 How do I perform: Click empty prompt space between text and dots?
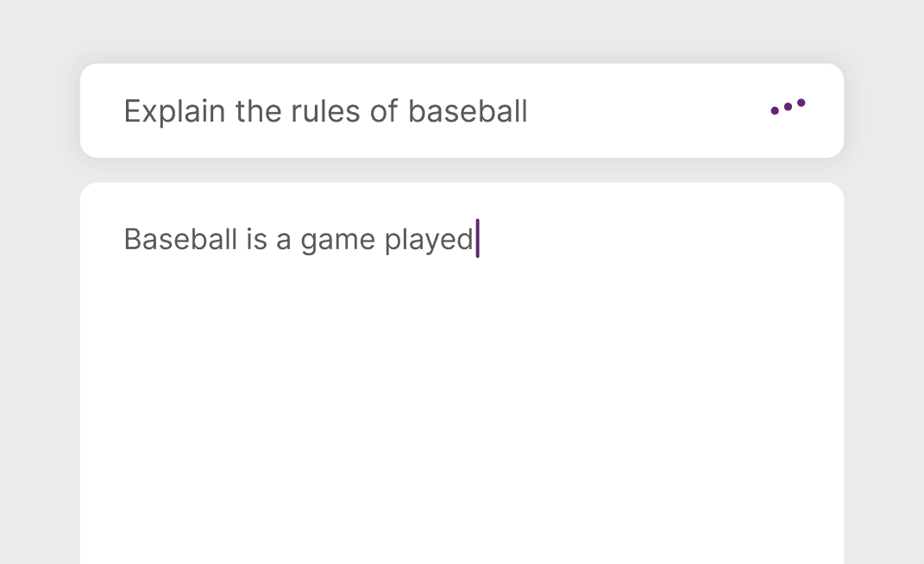[647, 111]
